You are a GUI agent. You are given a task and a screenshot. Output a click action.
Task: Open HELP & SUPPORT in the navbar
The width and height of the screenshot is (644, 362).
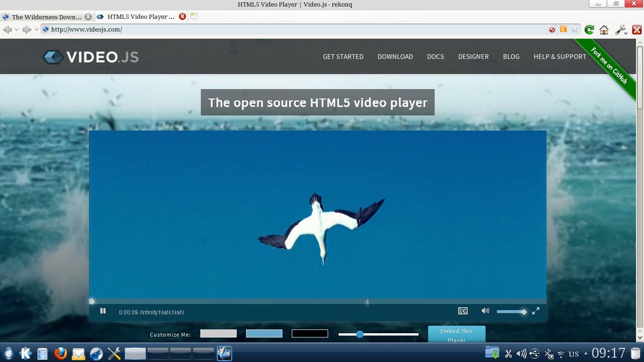pyautogui.click(x=560, y=57)
